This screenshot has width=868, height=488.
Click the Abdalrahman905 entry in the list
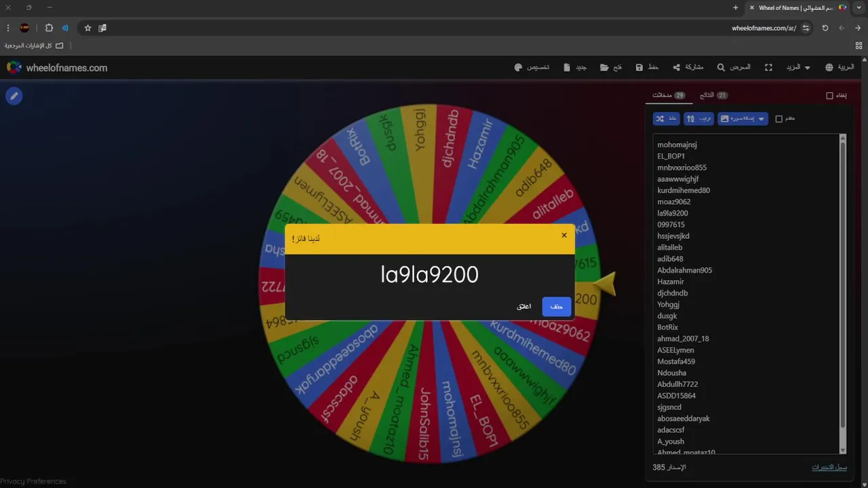pos(684,270)
